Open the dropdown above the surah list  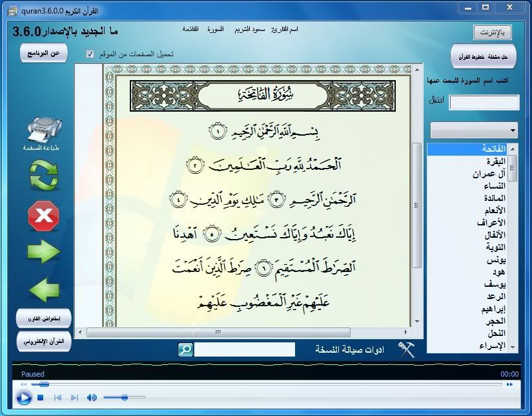pos(474,130)
